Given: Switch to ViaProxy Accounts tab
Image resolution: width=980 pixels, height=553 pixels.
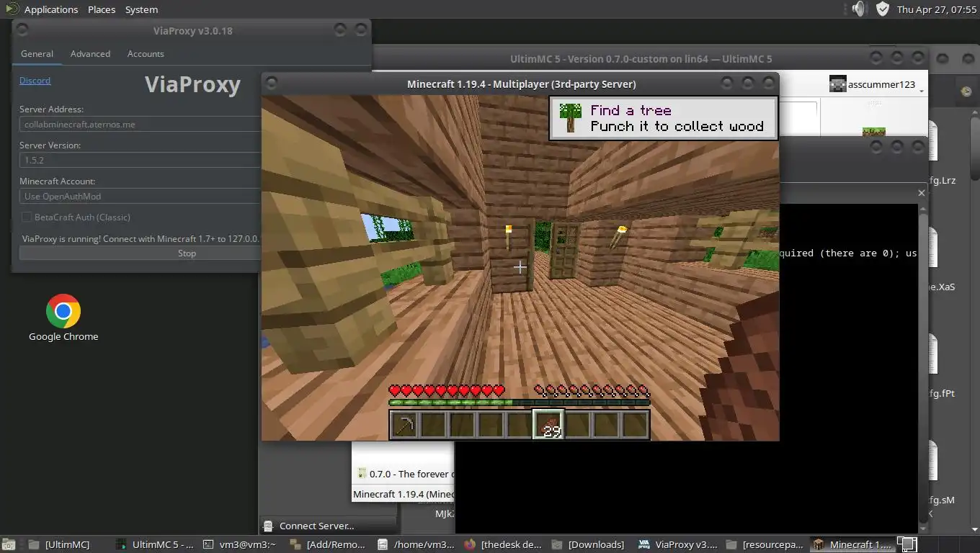Looking at the screenshot, I should (146, 53).
